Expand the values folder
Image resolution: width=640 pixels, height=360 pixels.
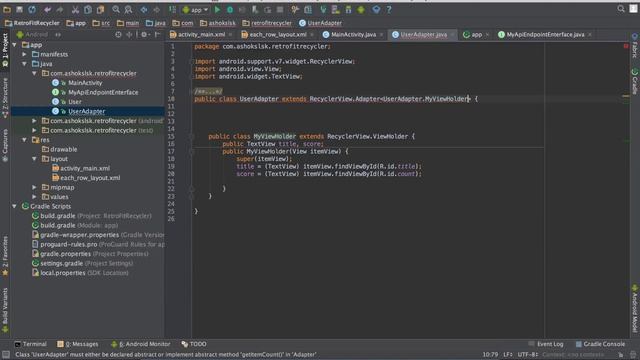tap(34, 197)
